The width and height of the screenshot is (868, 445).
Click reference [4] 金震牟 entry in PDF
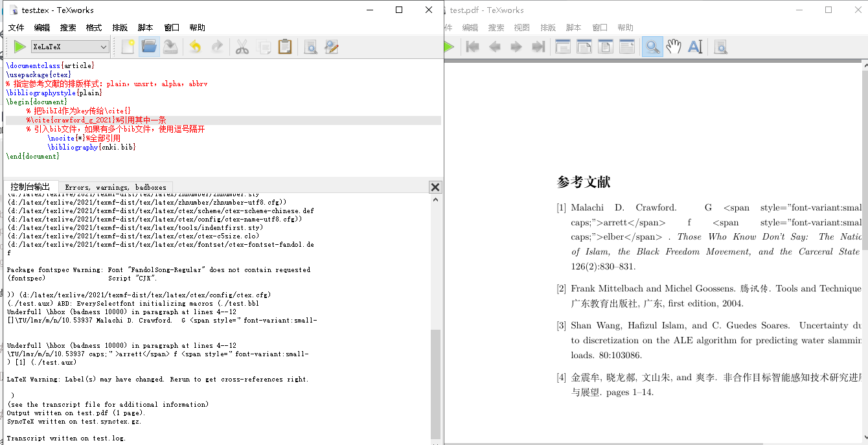tap(709, 385)
